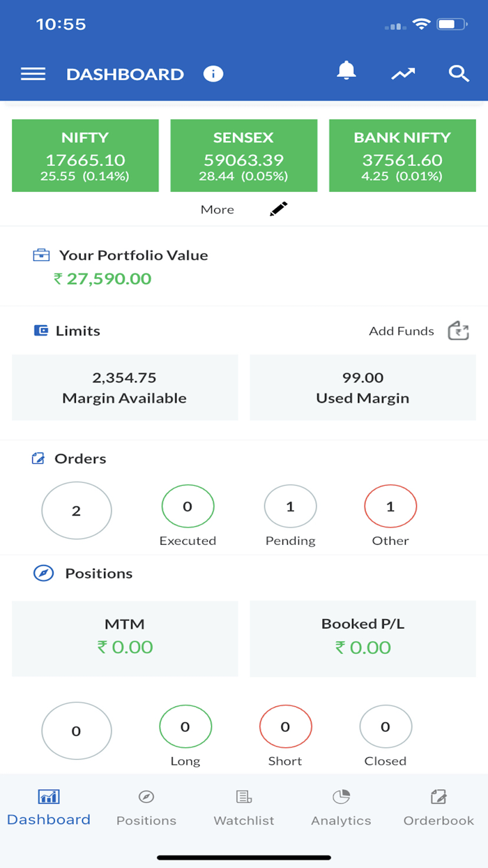The height and width of the screenshot is (868, 488).
Task: Open notifications bell
Action: pyautogui.click(x=346, y=71)
